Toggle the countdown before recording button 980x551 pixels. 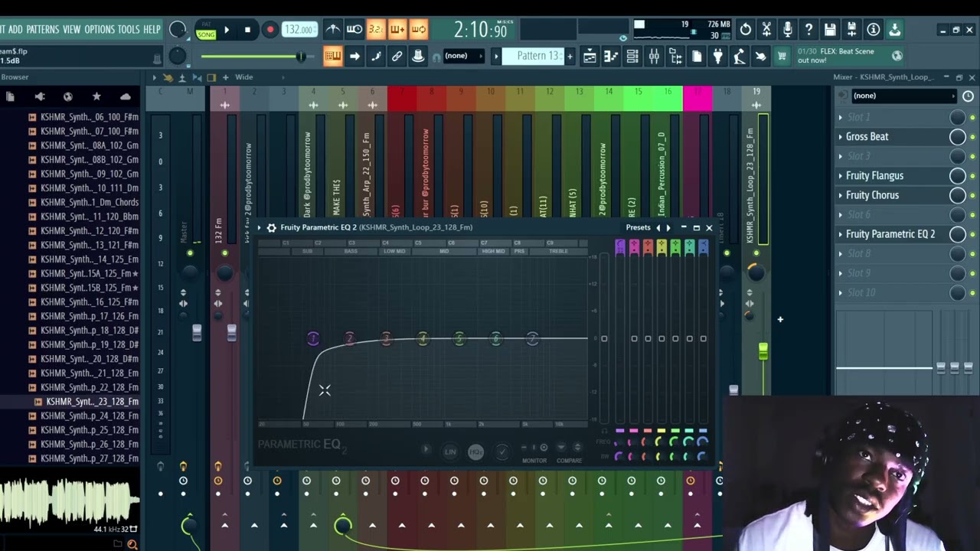pos(376,30)
